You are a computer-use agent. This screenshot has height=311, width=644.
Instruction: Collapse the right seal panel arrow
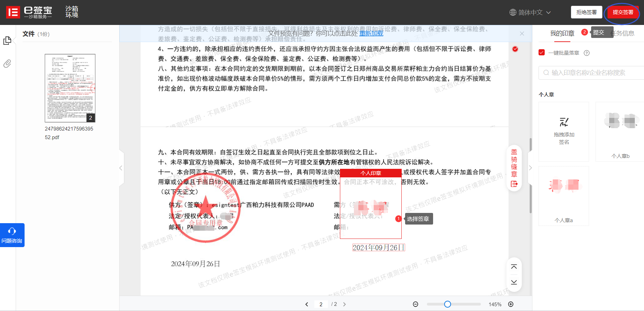tap(530, 168)
